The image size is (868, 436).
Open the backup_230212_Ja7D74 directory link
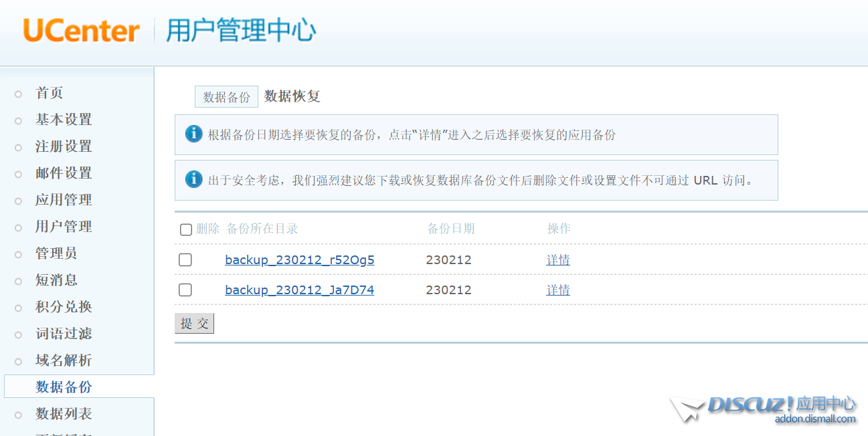[300, 290]
